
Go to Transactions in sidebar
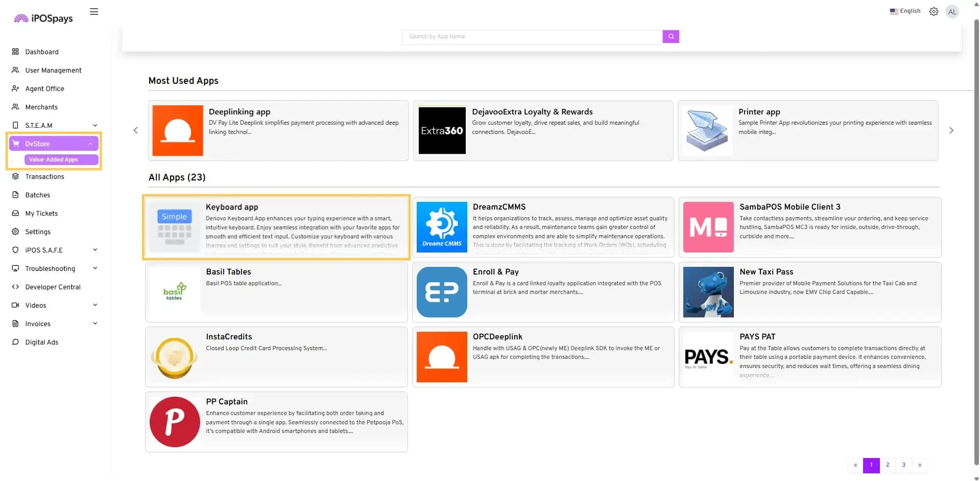[x=44, y=176]
